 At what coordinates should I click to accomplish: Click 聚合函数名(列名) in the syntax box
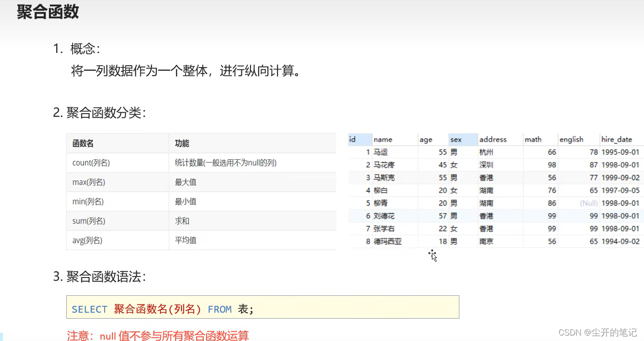tap(158, 309)
